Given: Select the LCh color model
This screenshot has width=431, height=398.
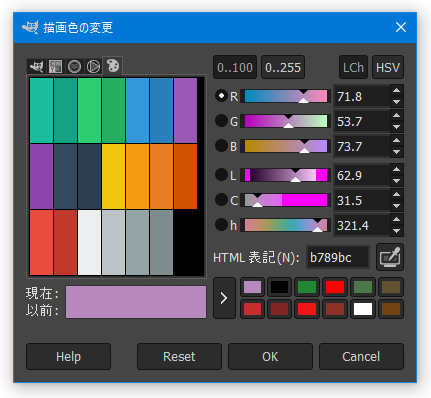Looking at the screenshot, I should click(353, 67).
